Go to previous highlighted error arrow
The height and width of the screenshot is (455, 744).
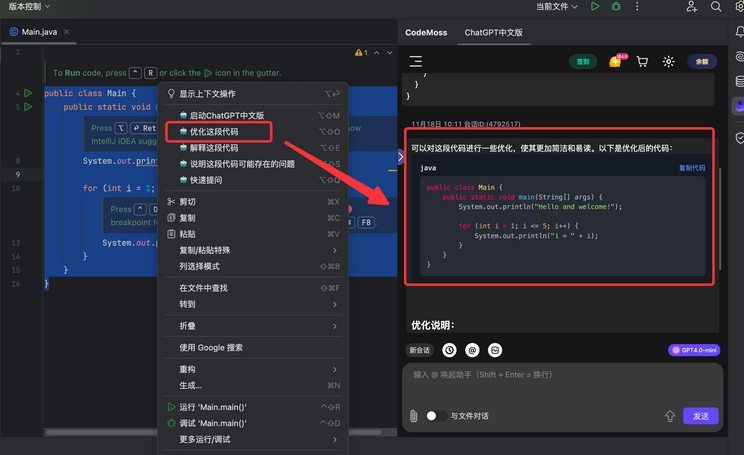click(x=377, y=53)
